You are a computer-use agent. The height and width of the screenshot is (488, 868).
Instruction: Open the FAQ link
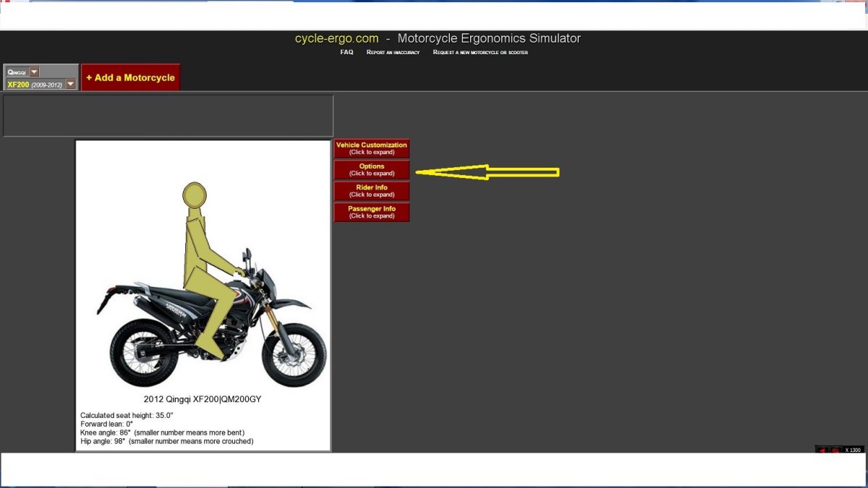coord(346,52)
